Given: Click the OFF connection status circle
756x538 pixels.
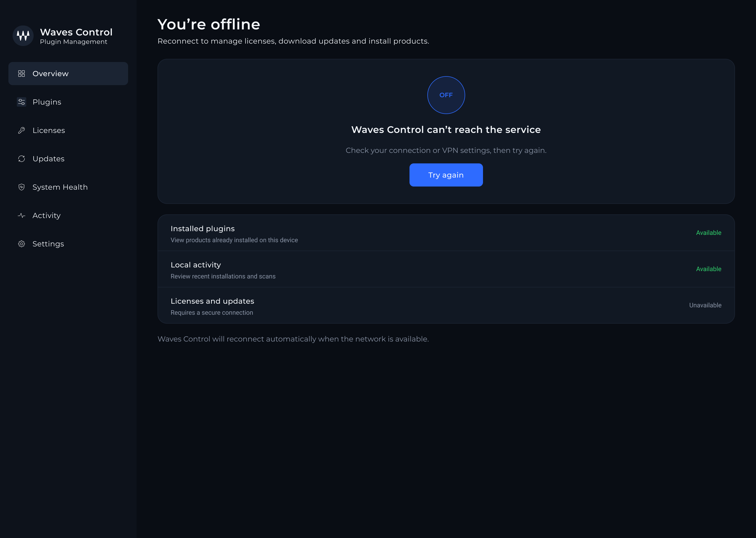Looking at the screenshot, I should click(x=446, y=95).
